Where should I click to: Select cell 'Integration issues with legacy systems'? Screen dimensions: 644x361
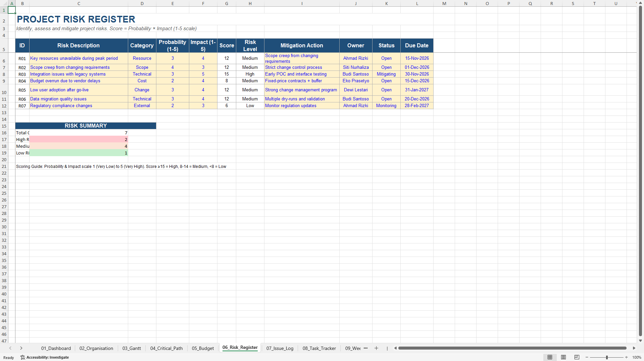(79, 74)
